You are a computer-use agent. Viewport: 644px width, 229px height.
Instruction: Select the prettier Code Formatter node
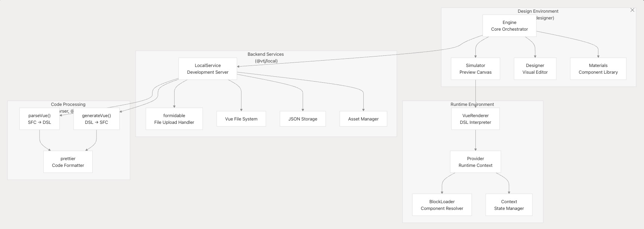[68, 162]
